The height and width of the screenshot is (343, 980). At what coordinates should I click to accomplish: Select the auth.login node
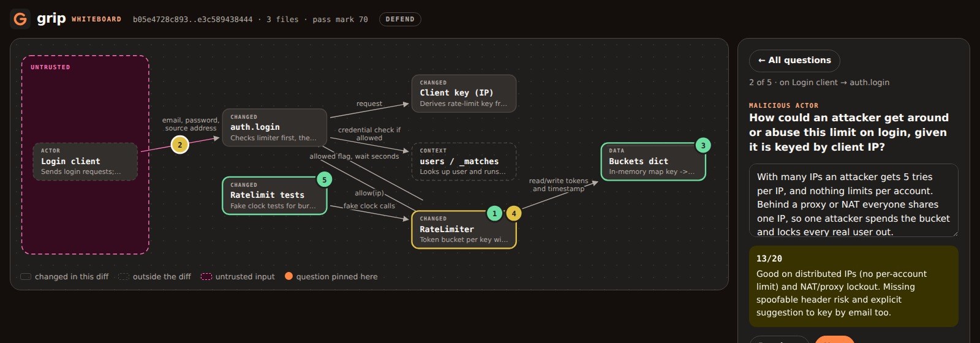pyautogui.click(x=274, y=127)
